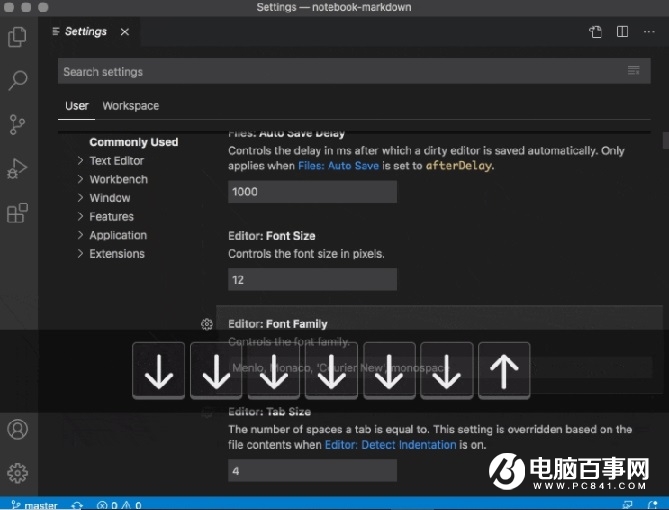Open the Run and Debug view
The image size is (669, 510).
coord(17,169)
